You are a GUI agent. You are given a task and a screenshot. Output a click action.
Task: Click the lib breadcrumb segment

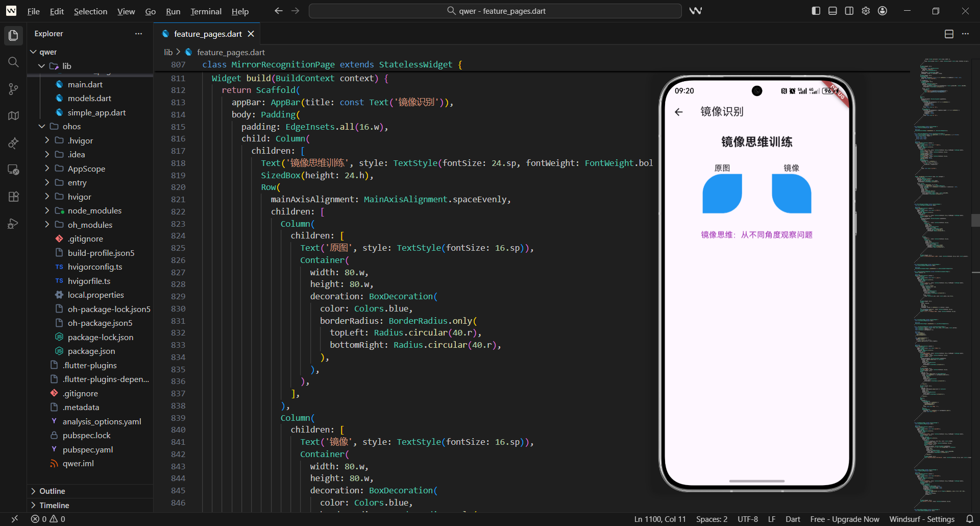pyautogui.click(x=168, y=52)
